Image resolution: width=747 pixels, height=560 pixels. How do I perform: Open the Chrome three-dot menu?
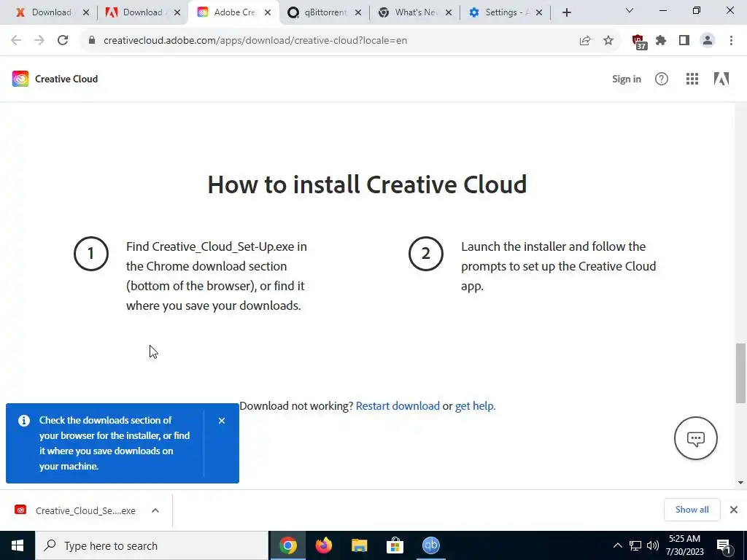731,41
